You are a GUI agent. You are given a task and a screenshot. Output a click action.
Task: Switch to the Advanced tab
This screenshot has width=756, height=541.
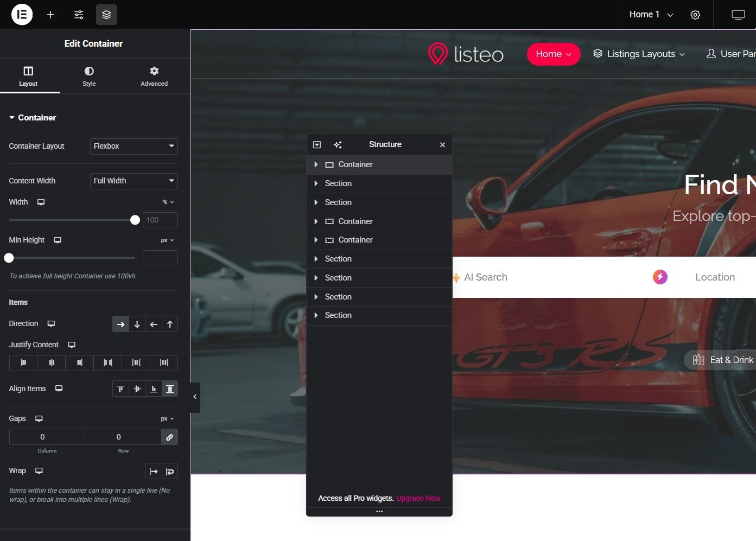point(154,76)
